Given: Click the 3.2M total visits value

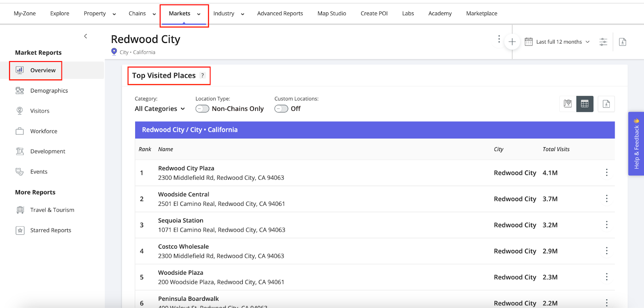Looking at the screenshot, I should pyautogui.click(x=550, y=225).
